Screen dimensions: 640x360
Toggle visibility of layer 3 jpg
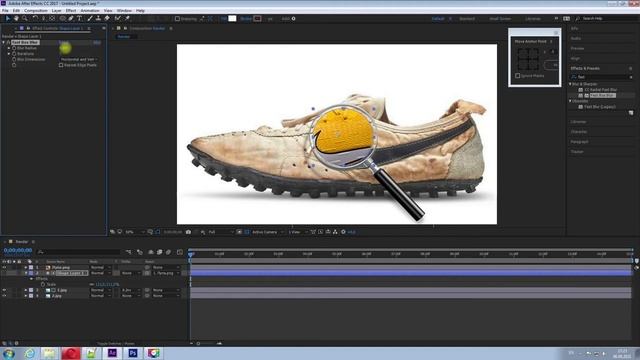pyautogui.click(x=4, y=290)
